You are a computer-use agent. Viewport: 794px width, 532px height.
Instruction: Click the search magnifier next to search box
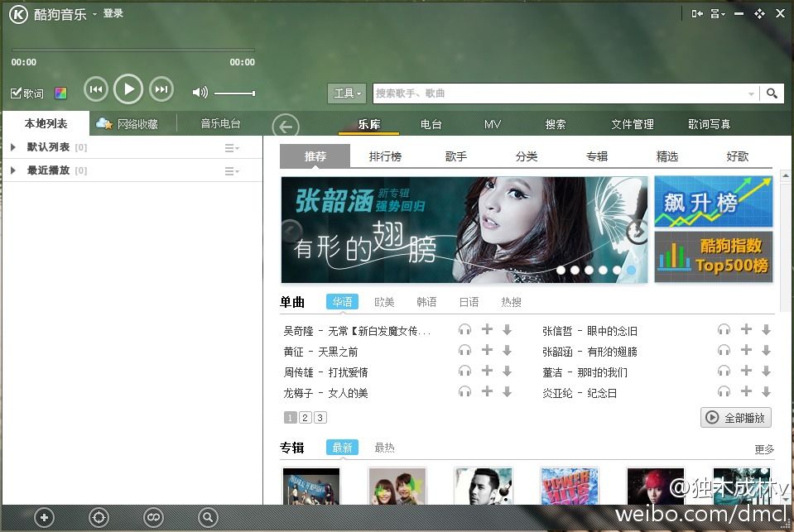772,93
